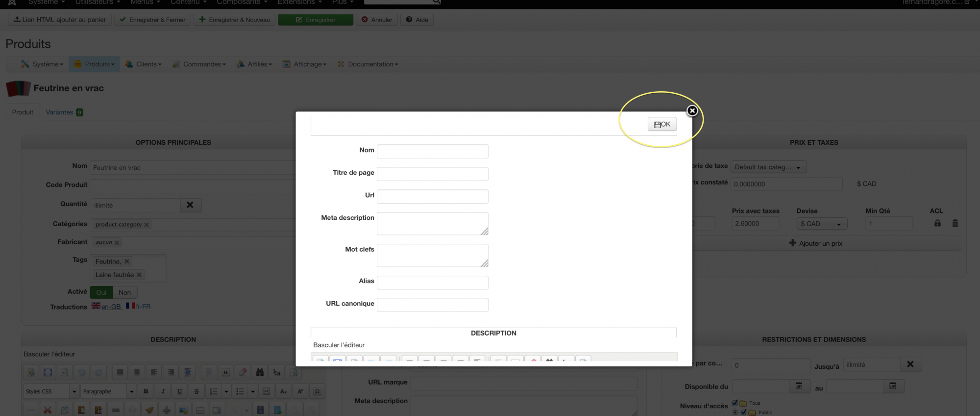Open the Affiliés dropdown menu
This screenshot has width=980, height=416.
pos(254,64)
